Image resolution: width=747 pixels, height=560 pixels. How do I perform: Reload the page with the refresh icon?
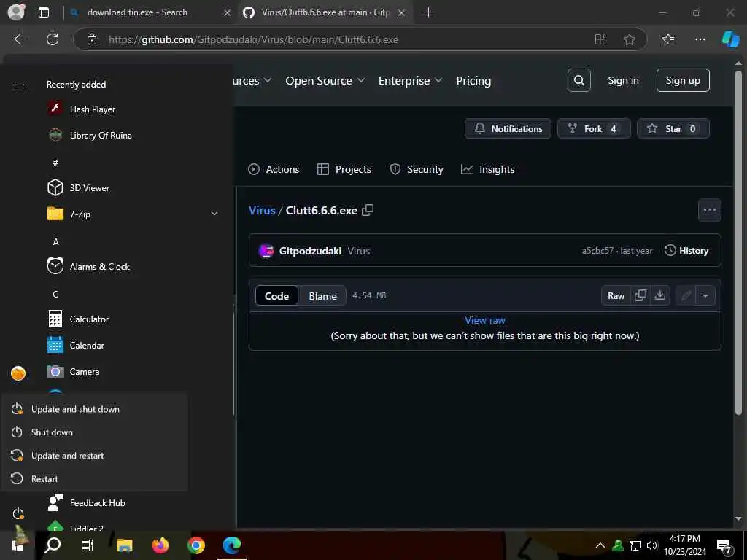click(53, 39)
